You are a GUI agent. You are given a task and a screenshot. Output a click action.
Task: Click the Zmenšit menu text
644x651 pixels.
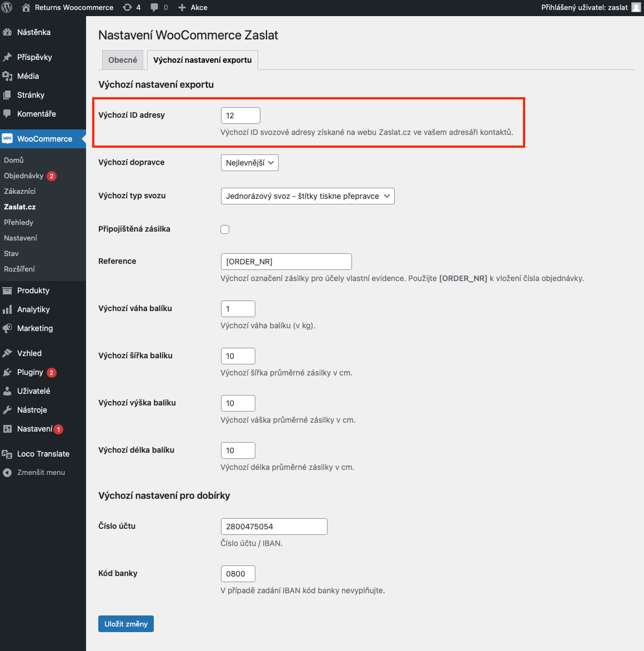[41, 473]
